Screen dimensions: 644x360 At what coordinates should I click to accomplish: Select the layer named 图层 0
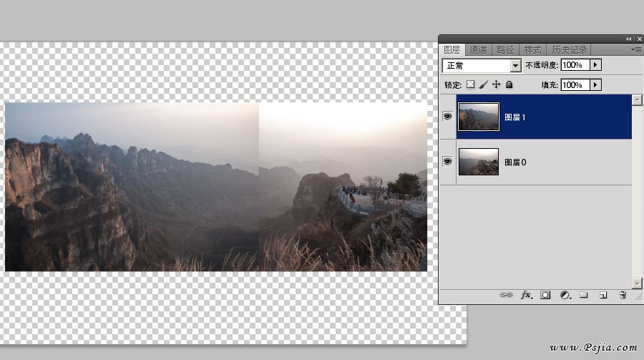point(544,162)
